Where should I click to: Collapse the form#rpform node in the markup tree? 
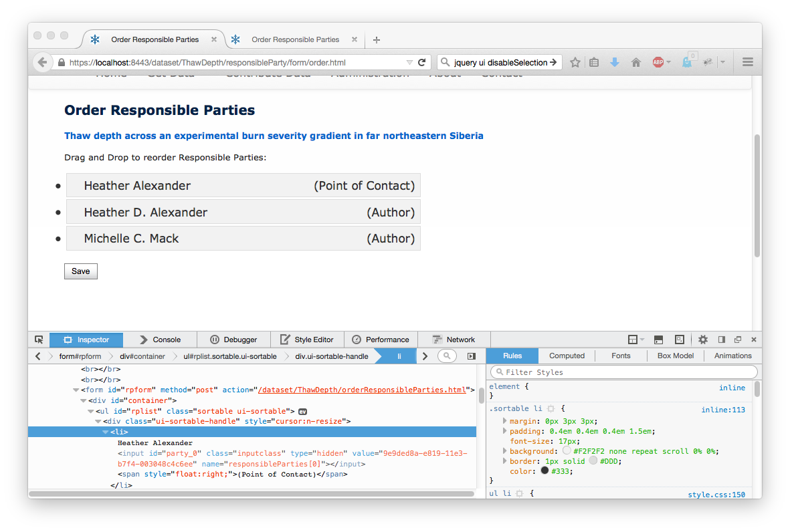coord(76,390)
